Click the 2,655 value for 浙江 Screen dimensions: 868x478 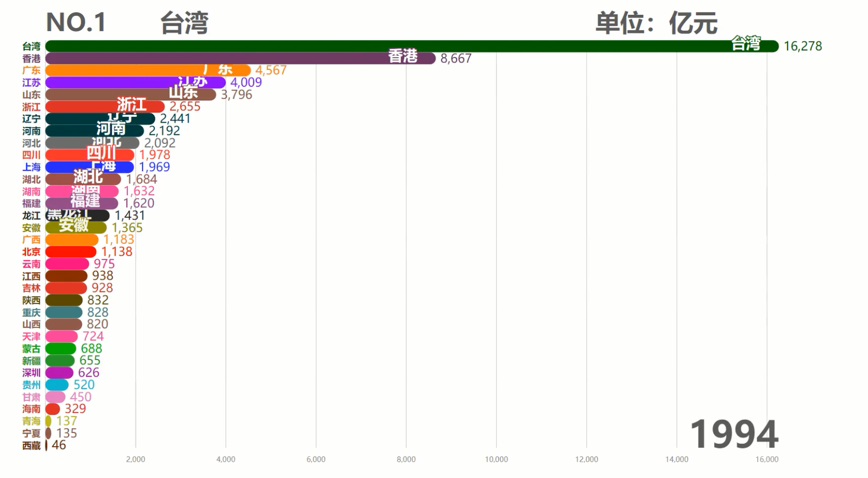click(185, 106)
